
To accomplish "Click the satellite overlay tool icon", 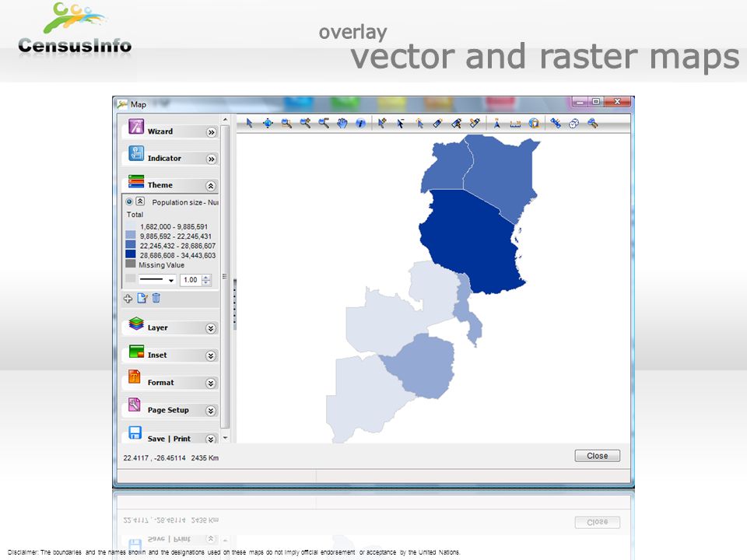I will [556, 124].
